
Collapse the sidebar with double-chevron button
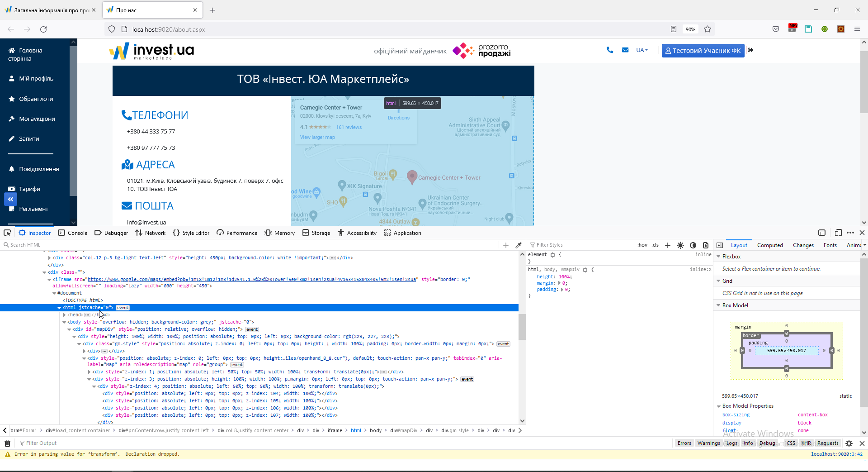(10, 199)
